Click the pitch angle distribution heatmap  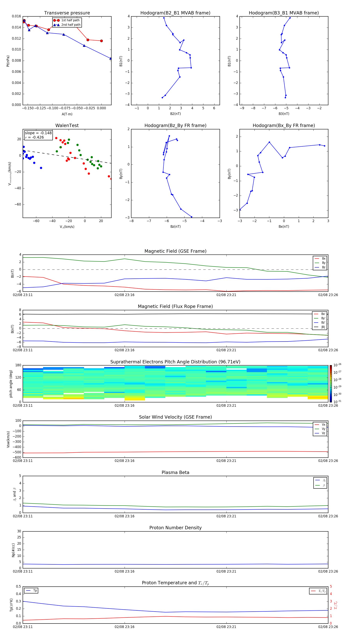175,384
